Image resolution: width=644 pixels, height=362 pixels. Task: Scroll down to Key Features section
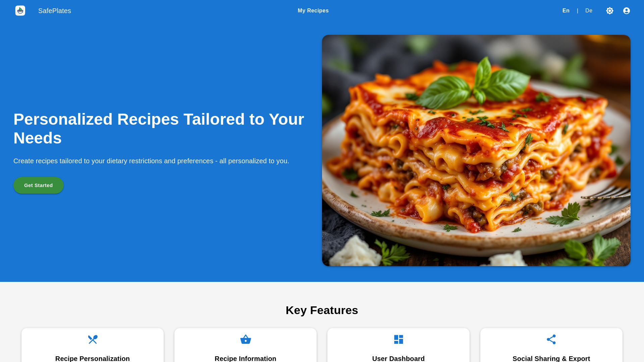[322, 310]
